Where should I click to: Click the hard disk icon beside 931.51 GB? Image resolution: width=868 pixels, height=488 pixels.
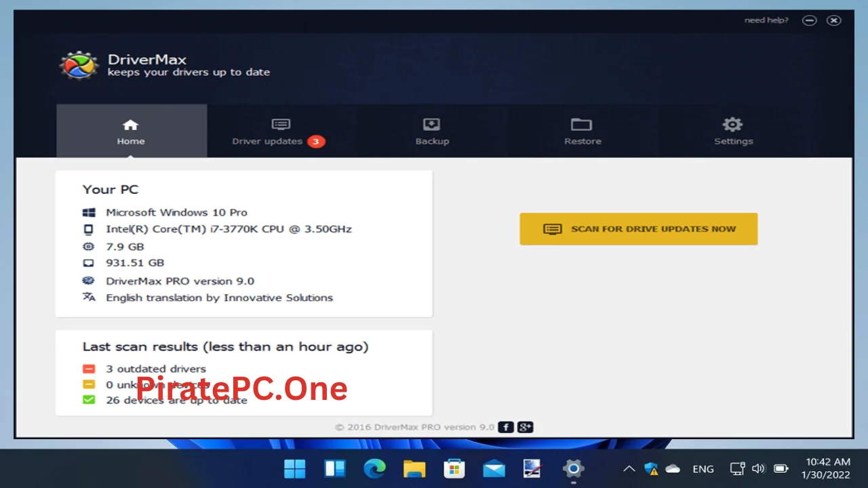coord(89,263)
